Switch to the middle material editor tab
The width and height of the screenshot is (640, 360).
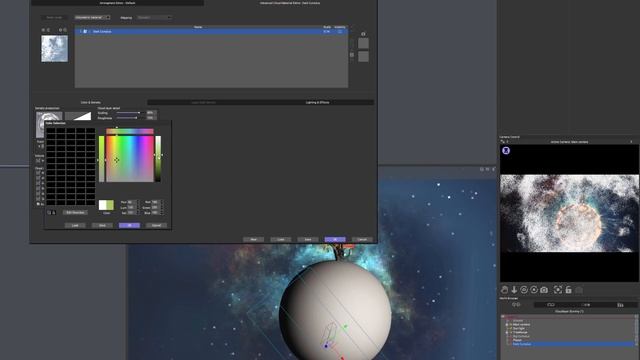coord(204,102)
